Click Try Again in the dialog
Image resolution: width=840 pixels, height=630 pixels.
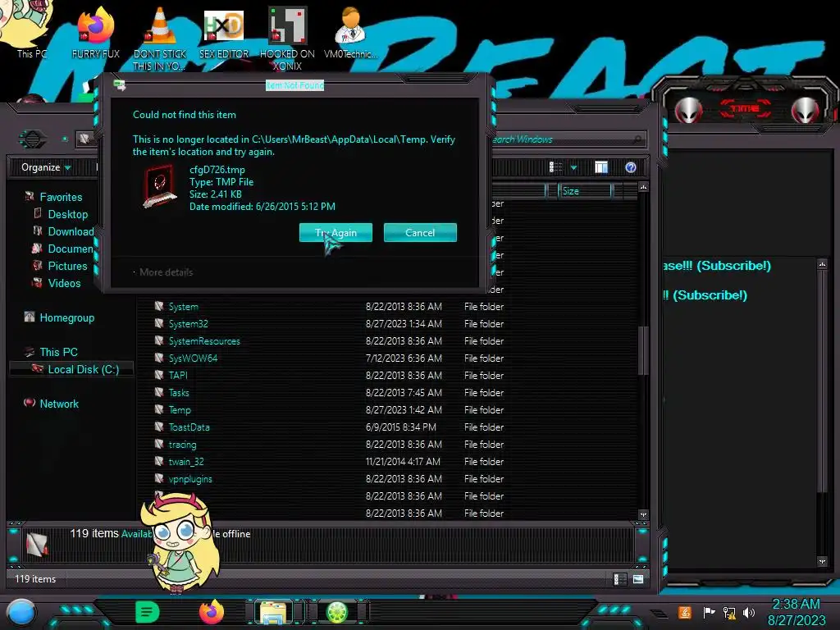tap(336, 232)
